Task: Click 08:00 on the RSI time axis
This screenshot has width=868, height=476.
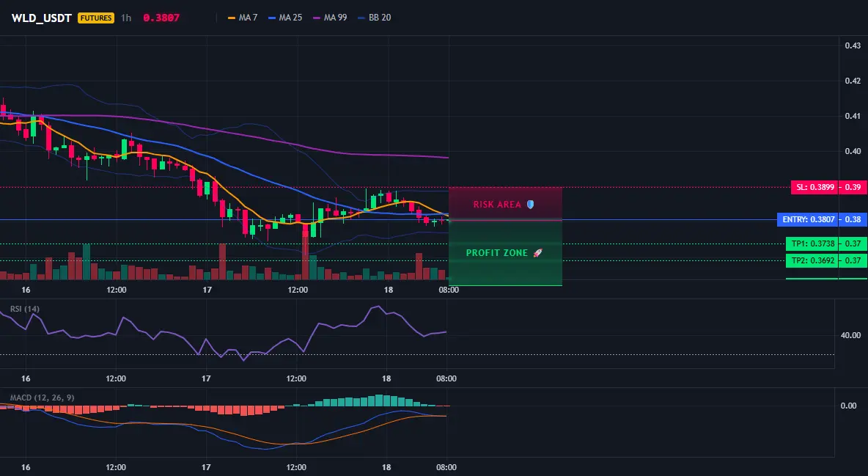Action: click(x=446, y=378)
